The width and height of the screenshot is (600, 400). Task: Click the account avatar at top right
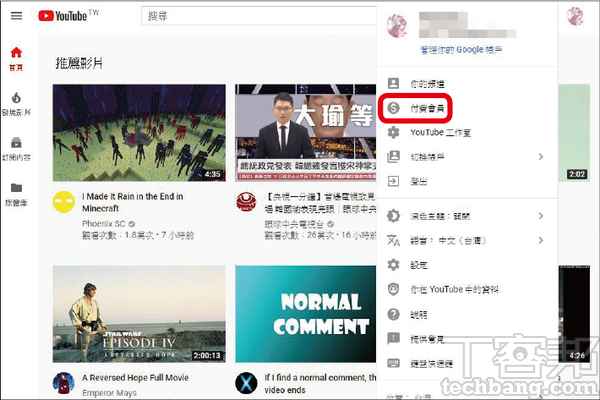click(576, 16)
